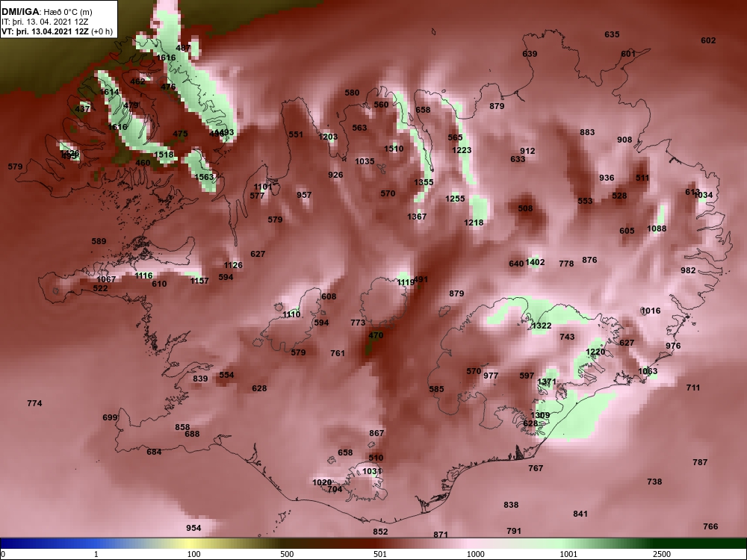This screenshot has height=560, width=747.
Task: Click the map value 1322
Action: (542, 326)
